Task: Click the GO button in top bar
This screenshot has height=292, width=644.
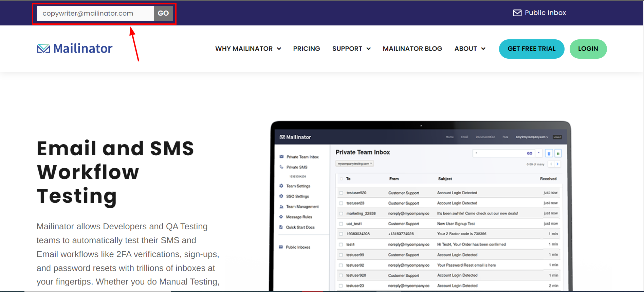Action: click(x=163, y=13)
